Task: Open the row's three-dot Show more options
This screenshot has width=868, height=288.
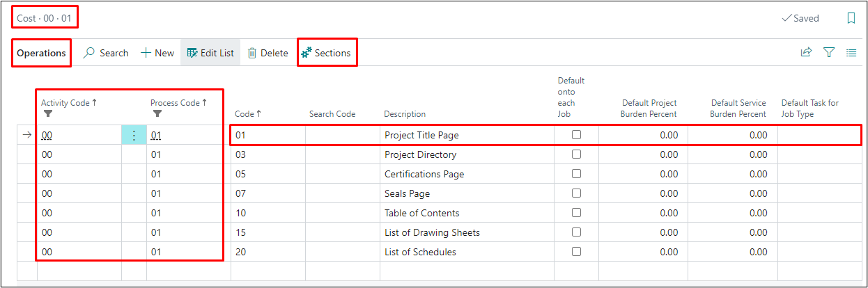Action: point(134,136)
